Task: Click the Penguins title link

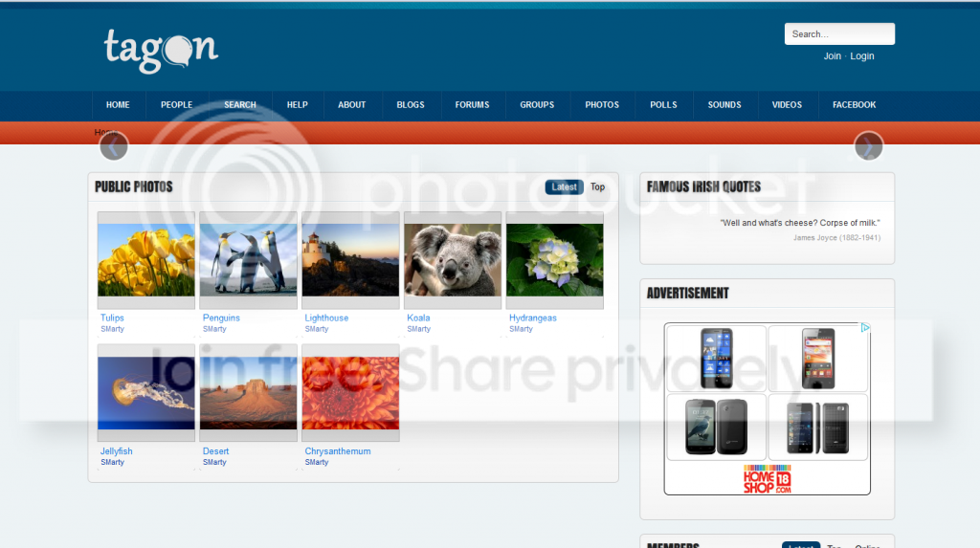Action: [221, 318]
